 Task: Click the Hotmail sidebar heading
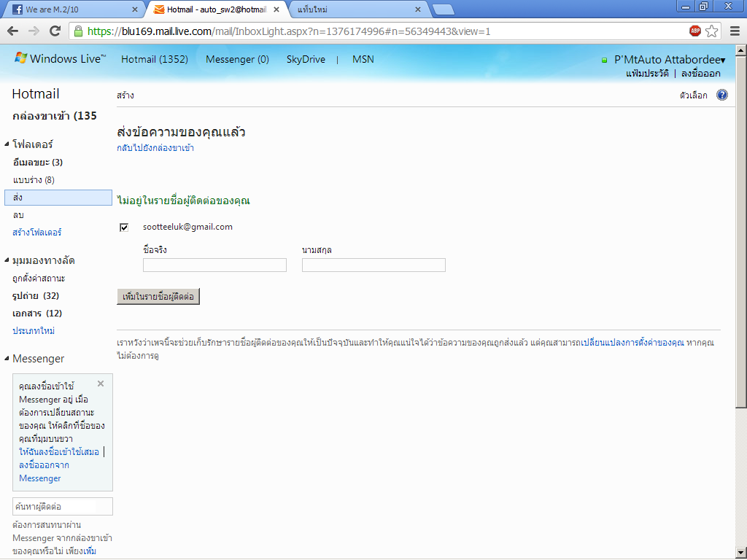point(36,94)
